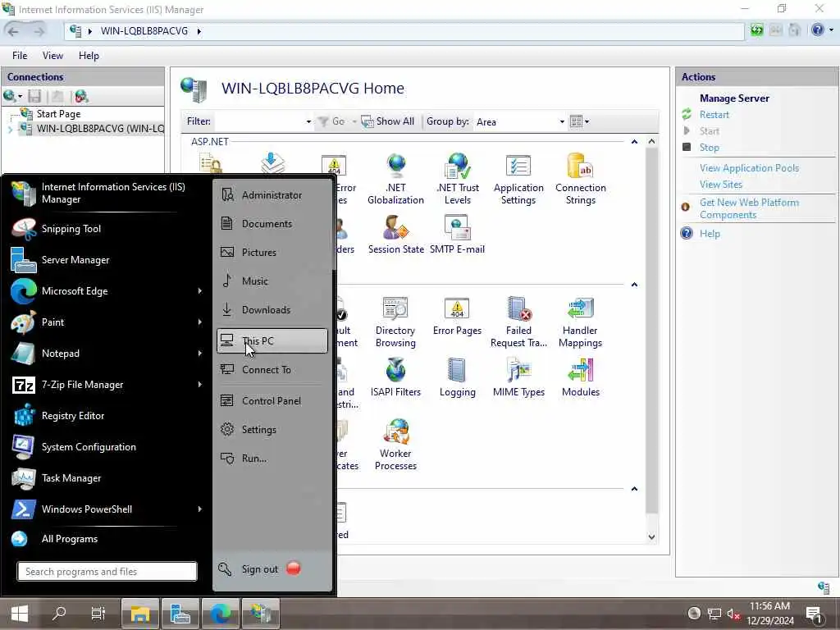The image size is (840, 630).
Task: Click the Task View taskbar button
Action: pyautogui.click(x=98, y=614)
